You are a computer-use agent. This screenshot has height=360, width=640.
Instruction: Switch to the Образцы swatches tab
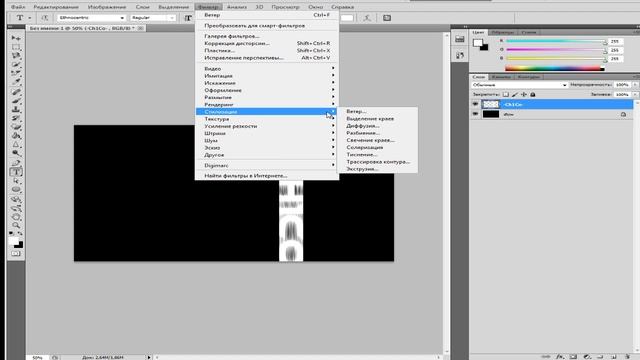pyautogui.click(x=502, y=32)
